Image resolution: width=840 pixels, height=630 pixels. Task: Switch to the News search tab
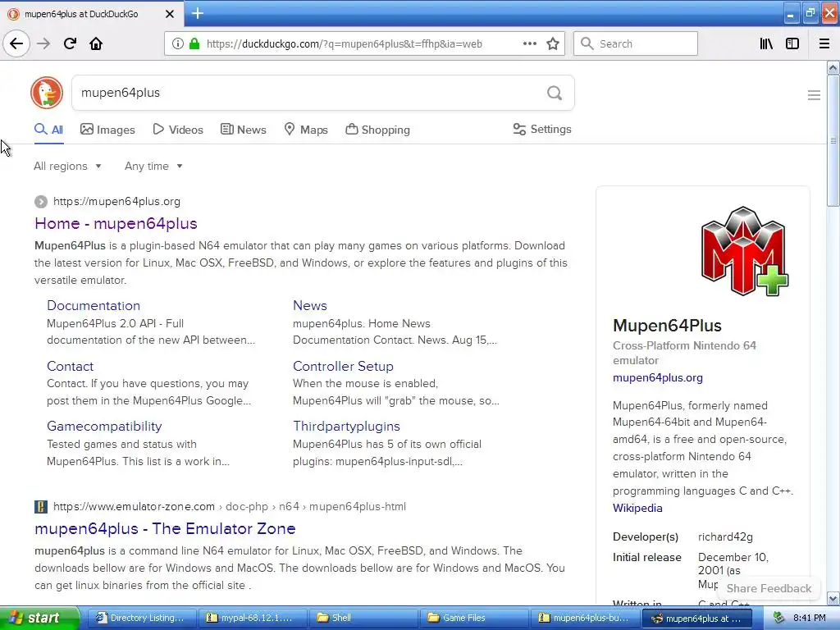[x=243, y=130]
